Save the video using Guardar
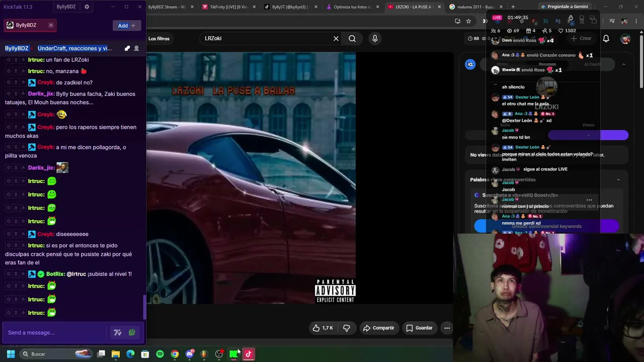This screenshot has height=362, width=644. pyautogui.click(x=419, y=328)
